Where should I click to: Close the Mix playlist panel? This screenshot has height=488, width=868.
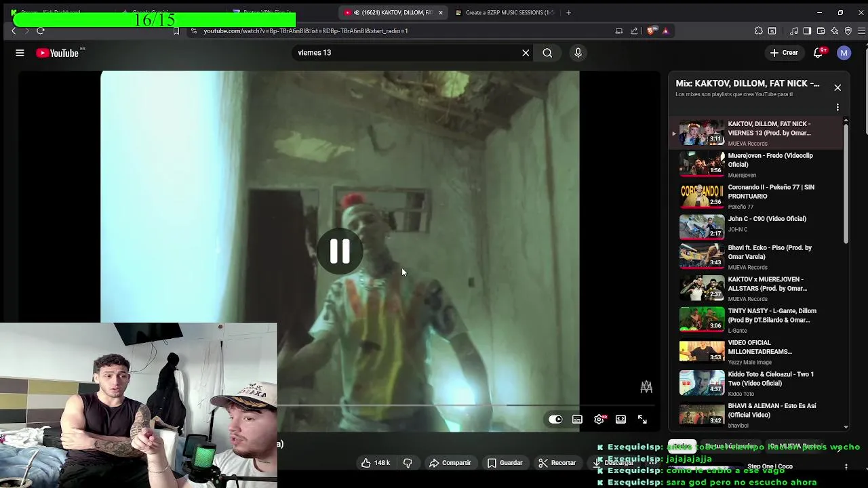[837, 87]
